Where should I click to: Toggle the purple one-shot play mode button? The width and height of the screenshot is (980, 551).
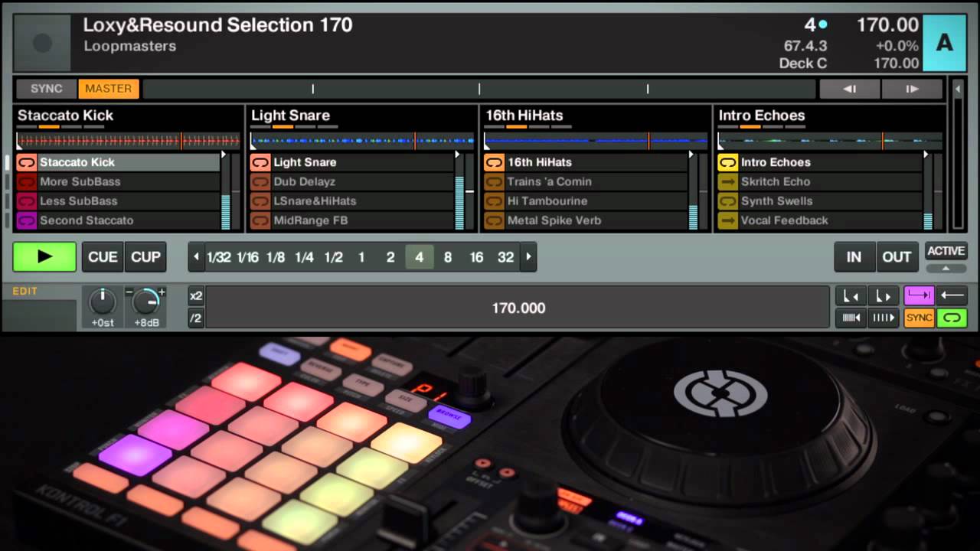point(919,295)
